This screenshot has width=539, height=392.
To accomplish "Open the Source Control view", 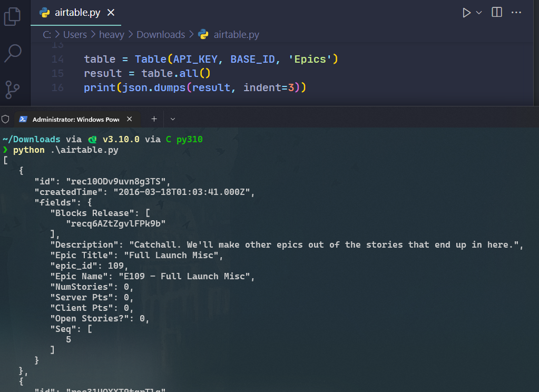I will click(x=14, y=84).
